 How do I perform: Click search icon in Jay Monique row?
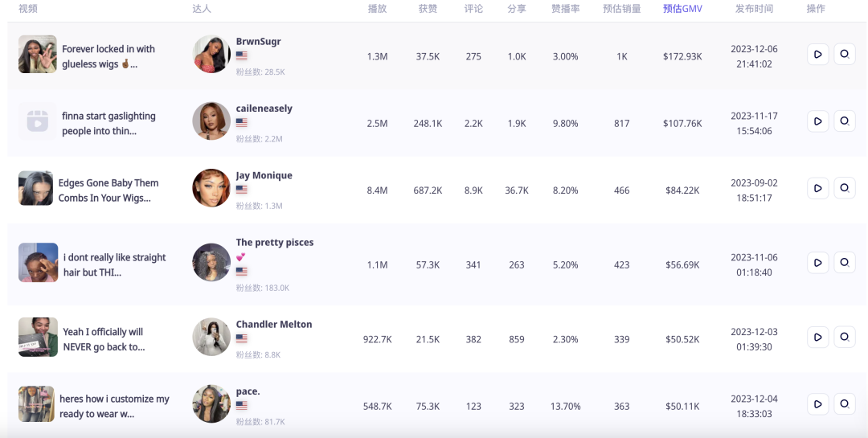[x=845, y=189]
